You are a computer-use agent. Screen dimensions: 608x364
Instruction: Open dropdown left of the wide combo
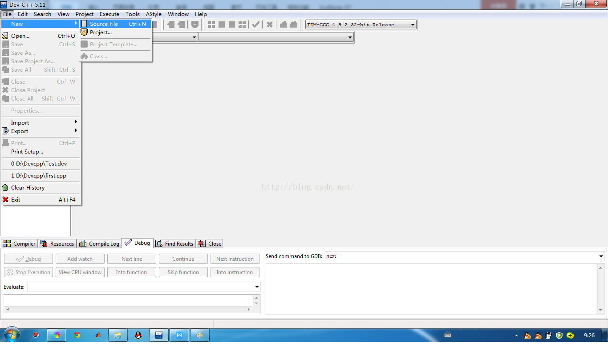pyautogui.click(x=194, y=37)
